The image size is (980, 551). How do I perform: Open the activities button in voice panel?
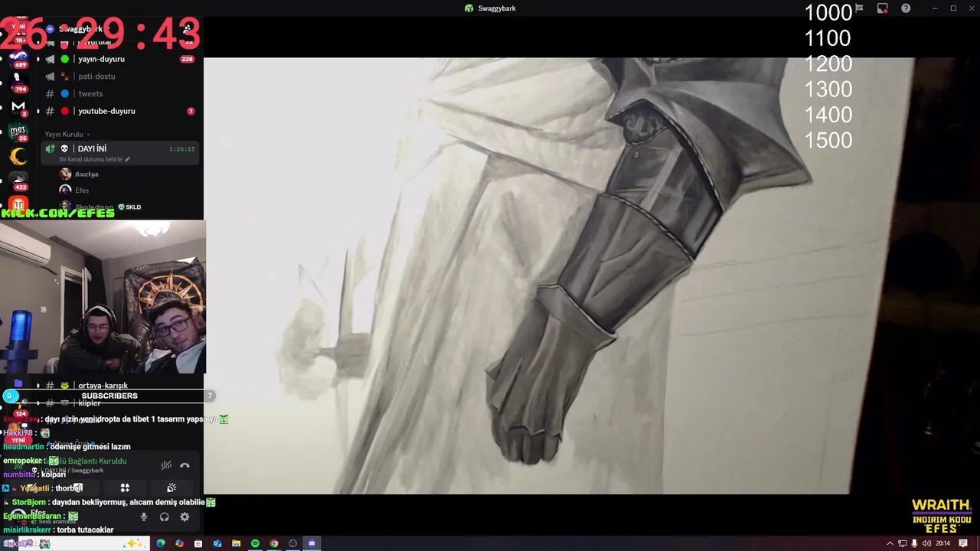point(125,488)
